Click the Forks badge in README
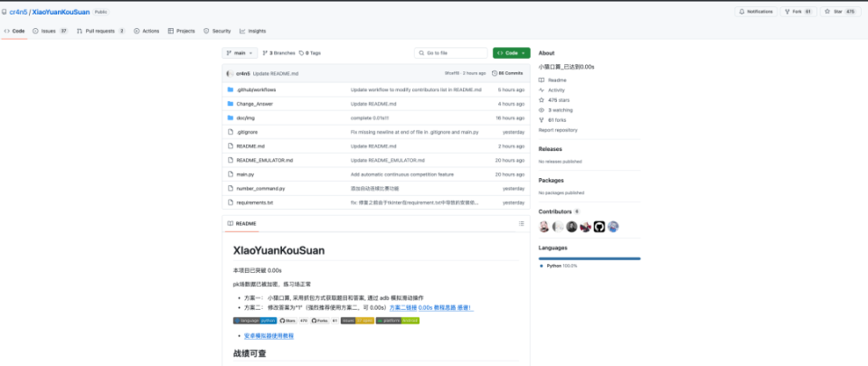This screenshot has width=868, height=366. coord(325,321)
